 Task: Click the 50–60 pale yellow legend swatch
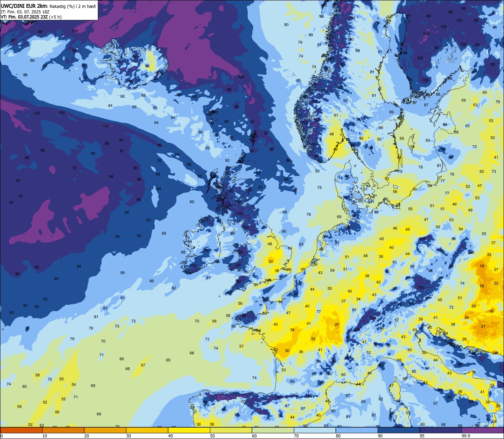[231, 430]
